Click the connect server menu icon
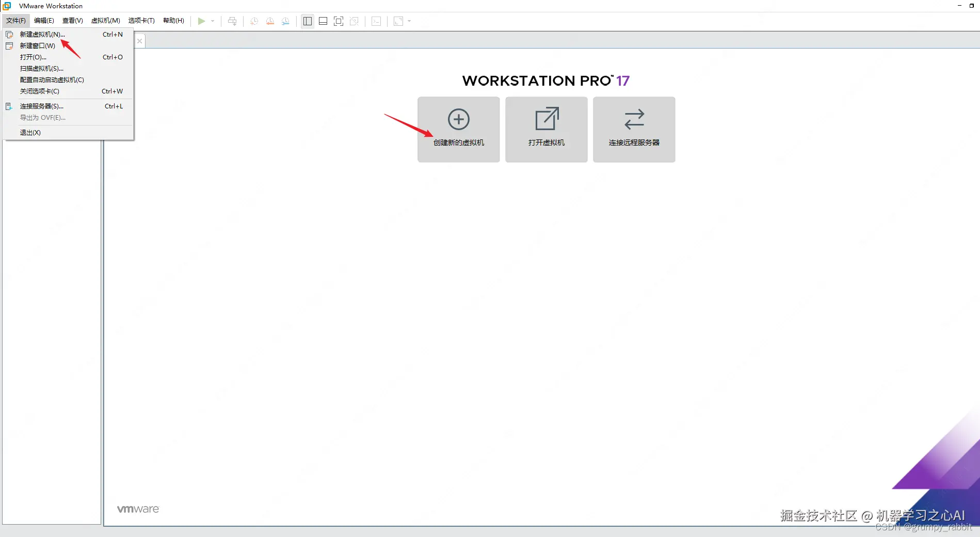Viewport: 980px width, 537px height. (x=9, y=106)
